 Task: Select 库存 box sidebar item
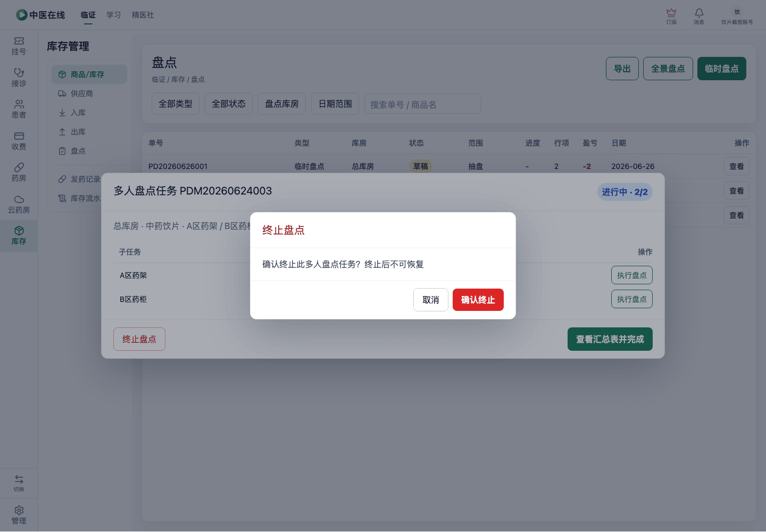click(19, 236)
